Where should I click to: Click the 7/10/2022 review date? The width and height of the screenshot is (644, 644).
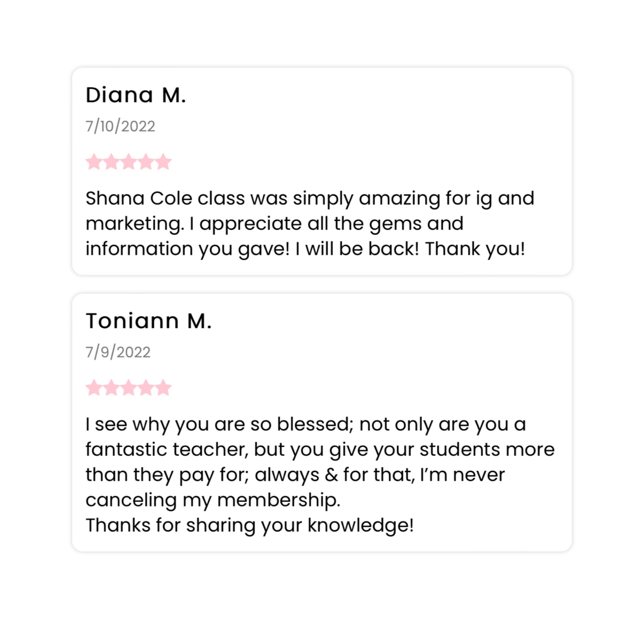[x=120, y=127]
